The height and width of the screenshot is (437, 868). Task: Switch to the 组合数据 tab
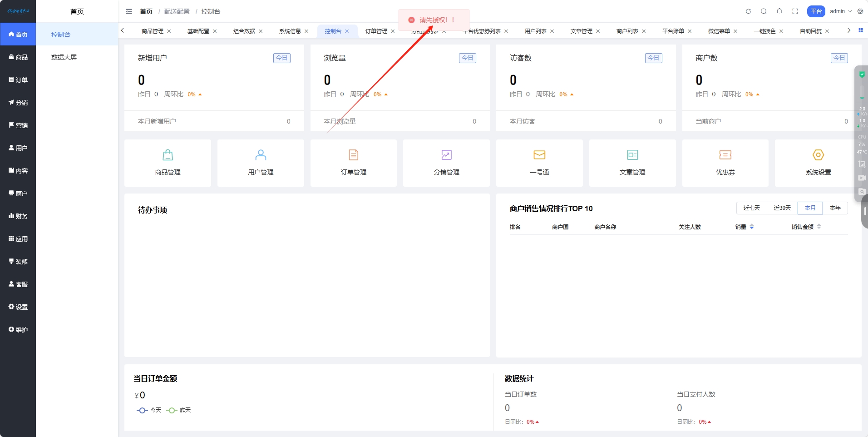point(244,31)
